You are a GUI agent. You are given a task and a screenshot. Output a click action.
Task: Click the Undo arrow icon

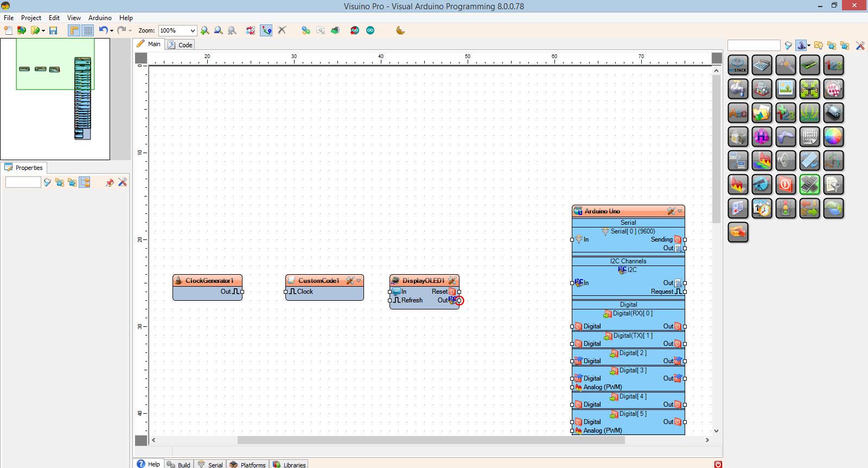[103, 30]
